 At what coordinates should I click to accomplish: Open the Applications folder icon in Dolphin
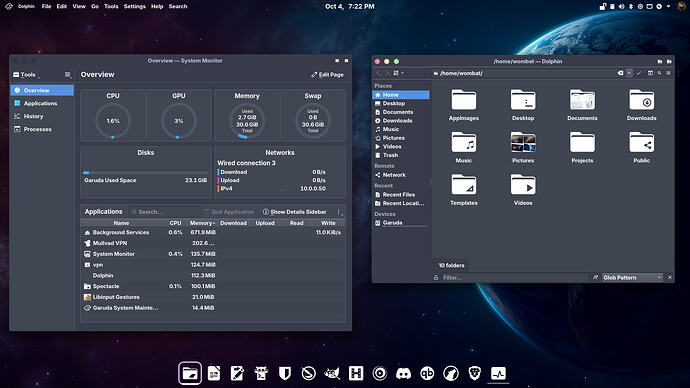pos(463,100)
